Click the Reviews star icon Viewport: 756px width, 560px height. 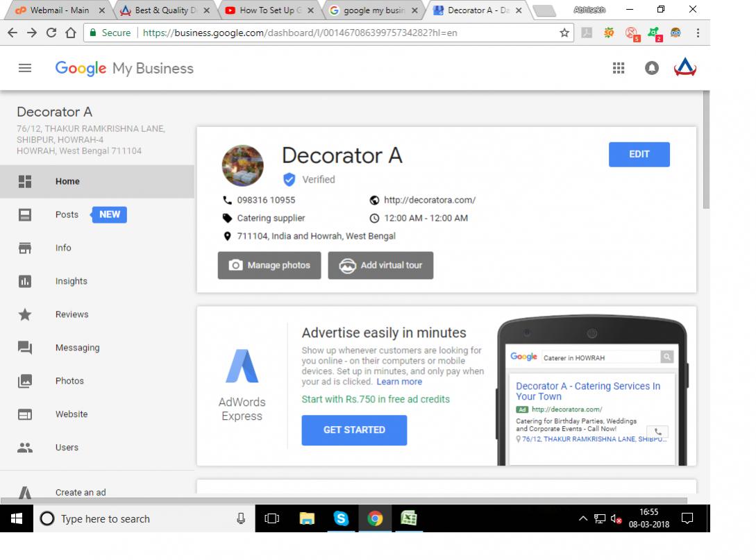(x=25, y=314)
